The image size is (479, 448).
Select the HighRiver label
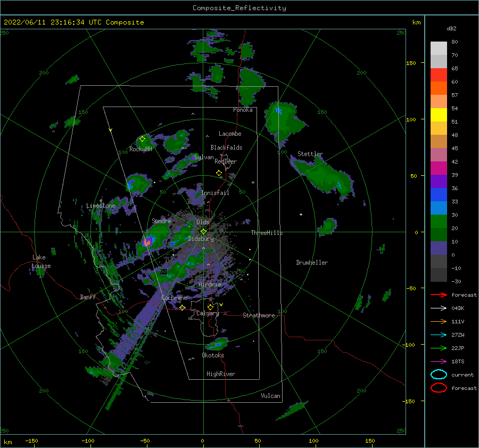point(221,374)
